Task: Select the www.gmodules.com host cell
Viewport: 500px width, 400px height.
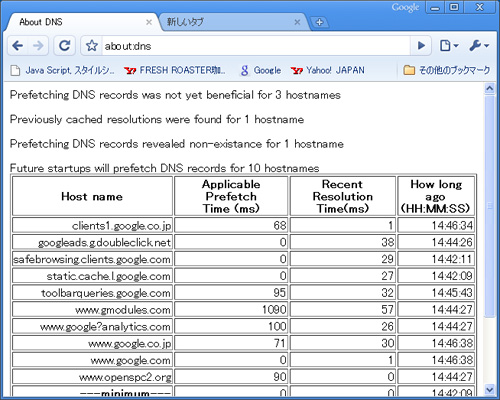Action: (x=92, y=309)
